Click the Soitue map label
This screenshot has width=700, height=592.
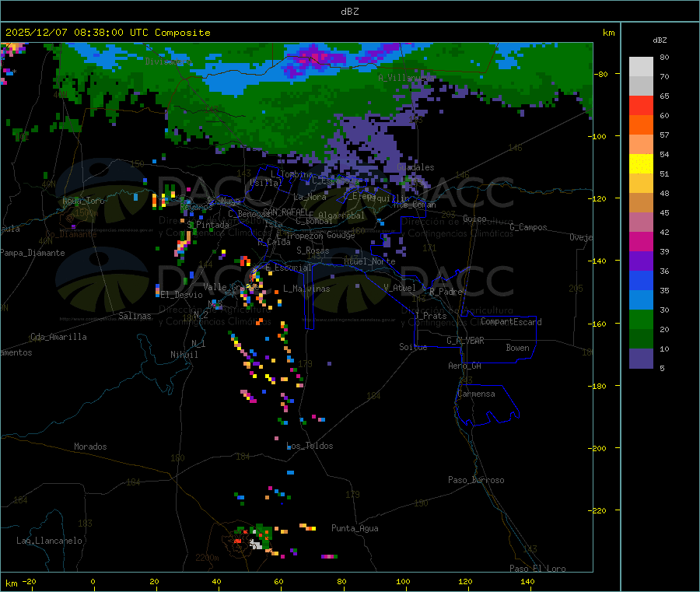tap(413, 347)
